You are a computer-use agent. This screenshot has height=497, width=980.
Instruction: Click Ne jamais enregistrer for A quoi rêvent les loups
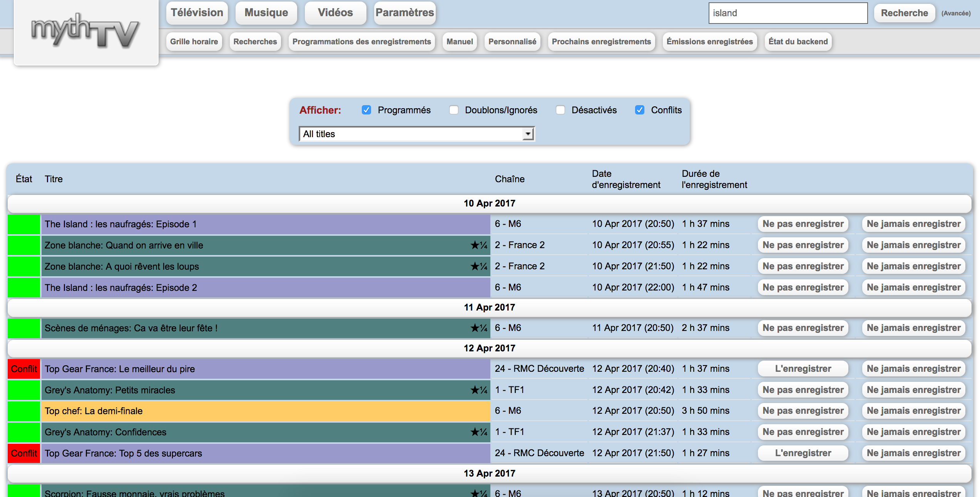(913, 266)
